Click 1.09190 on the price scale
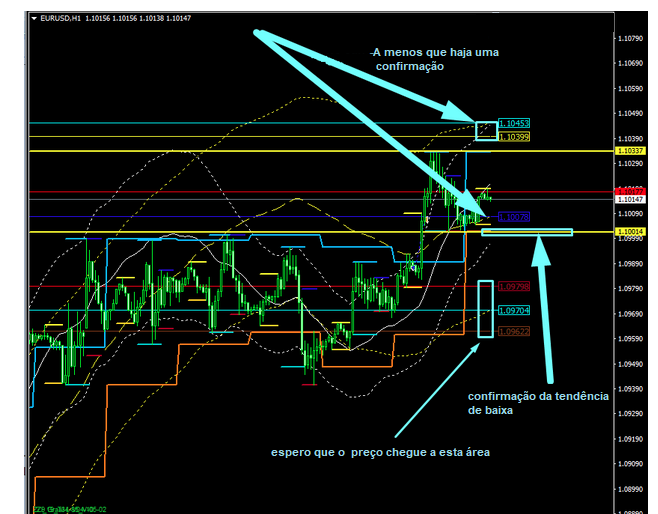The height and width of the screenshot is (514, 658). (x=630, y=439)
